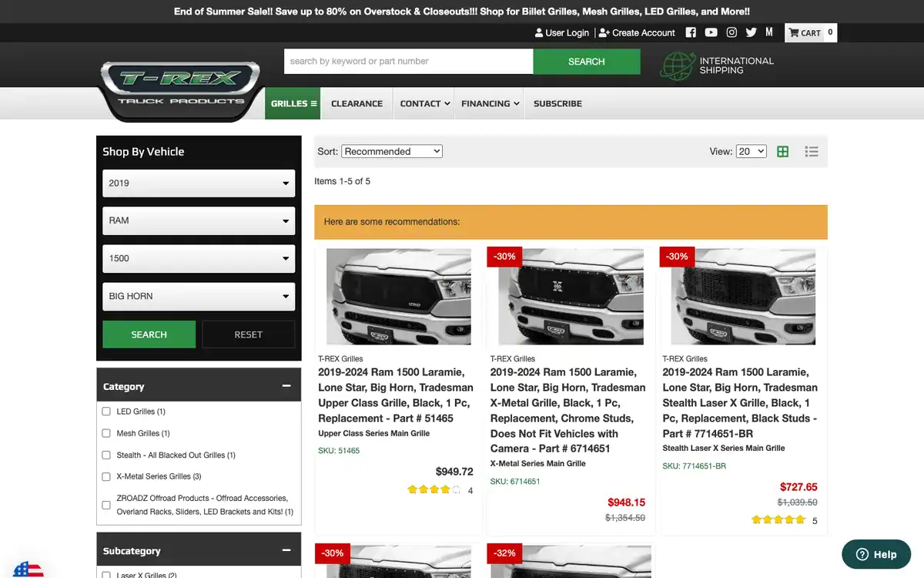Viewport: 924px width, 578px height.
Task: Click the -30% badge on Stealth Laser X Grille
Action: [677, 257]
